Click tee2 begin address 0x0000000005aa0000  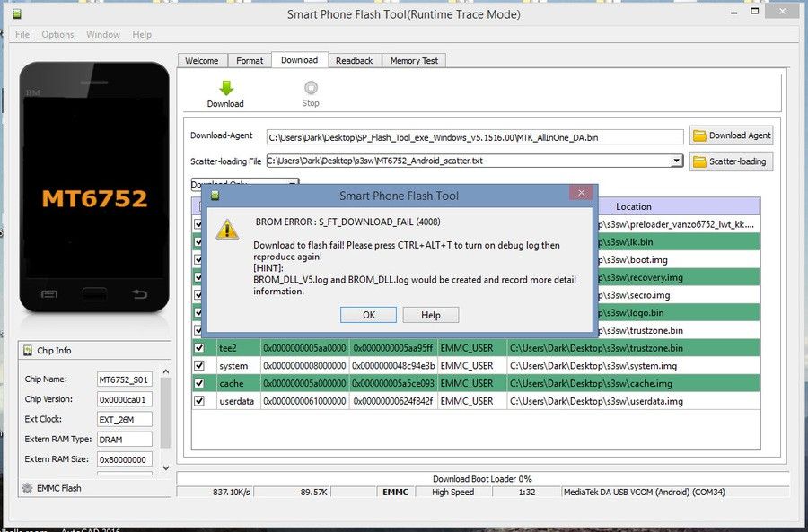click(x=304, y=348)
